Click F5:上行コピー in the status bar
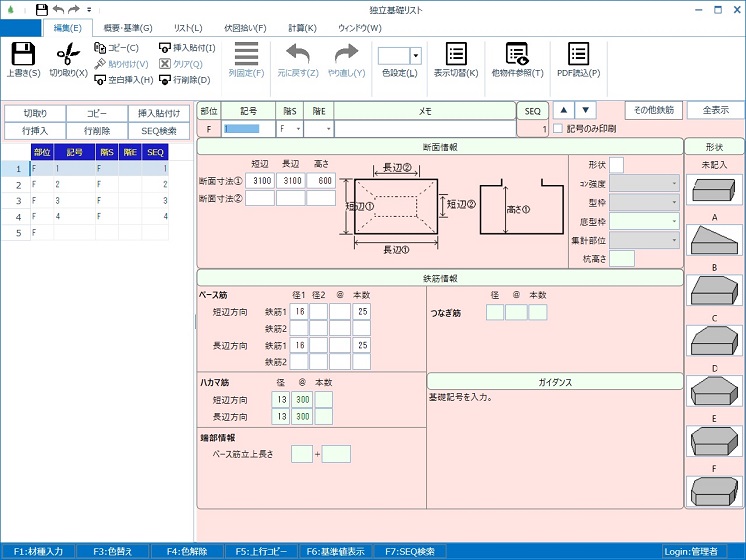 coord(261,551)
